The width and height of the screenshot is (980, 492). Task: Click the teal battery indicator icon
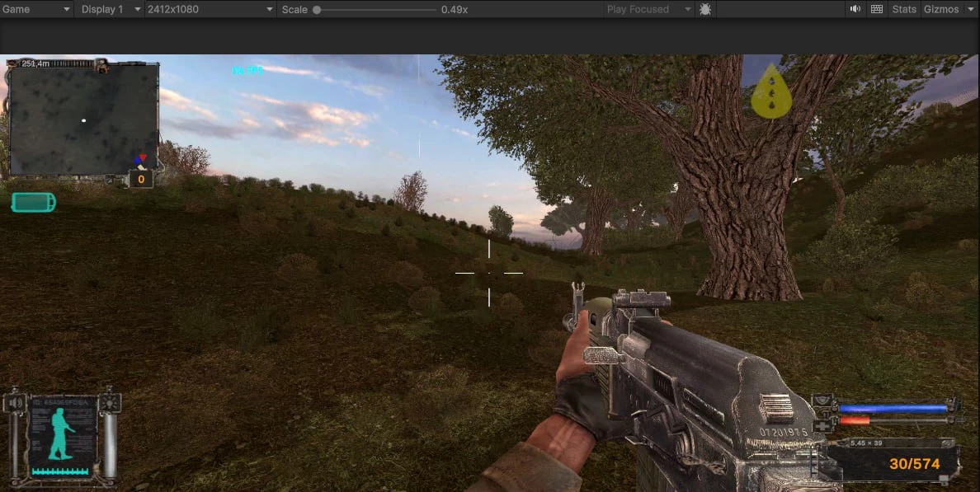(x=33, y=202)
